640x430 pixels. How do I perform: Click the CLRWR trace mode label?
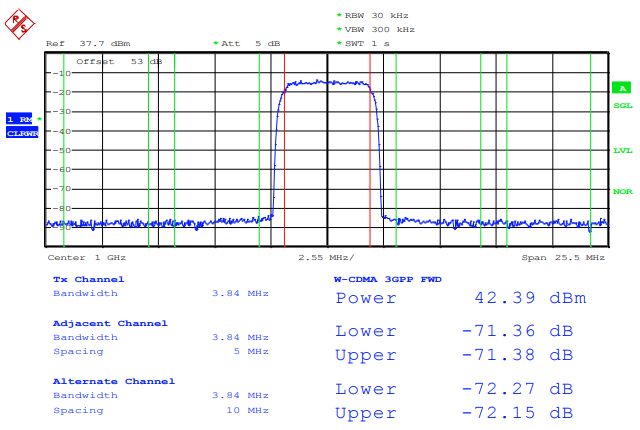(x=22, y=132)
